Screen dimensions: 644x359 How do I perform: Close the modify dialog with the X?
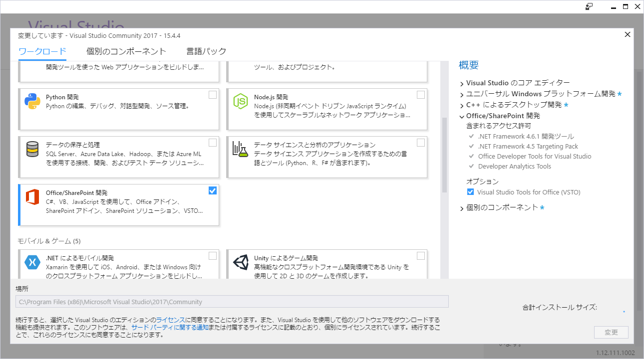[x=628, y=34]
